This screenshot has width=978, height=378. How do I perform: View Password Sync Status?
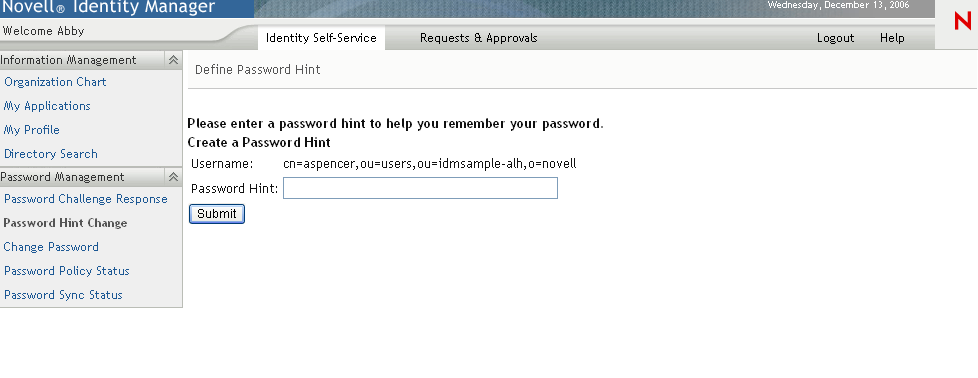(63, 295)
